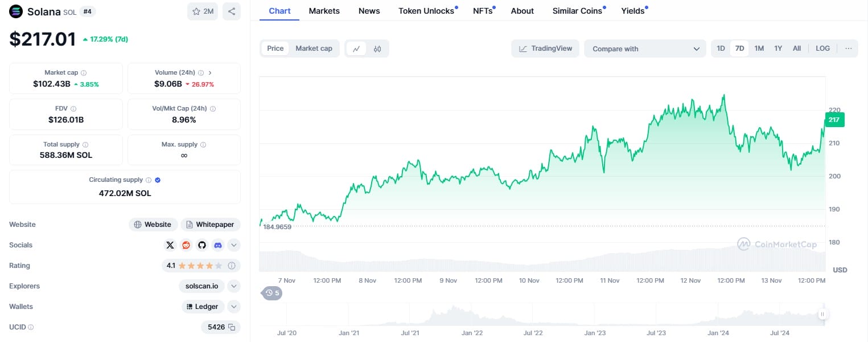Click Vol/Mkt Cap info icon
Screen dimensions: 868x342
click(213, 108)
